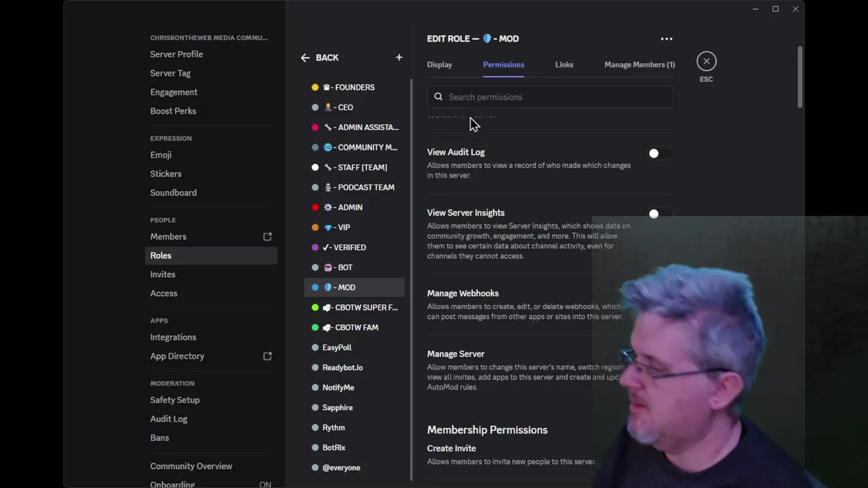Maximize the Discord window
Viewport: 868px width, 488px height.
pyautogui.click(x=775, y=9)
